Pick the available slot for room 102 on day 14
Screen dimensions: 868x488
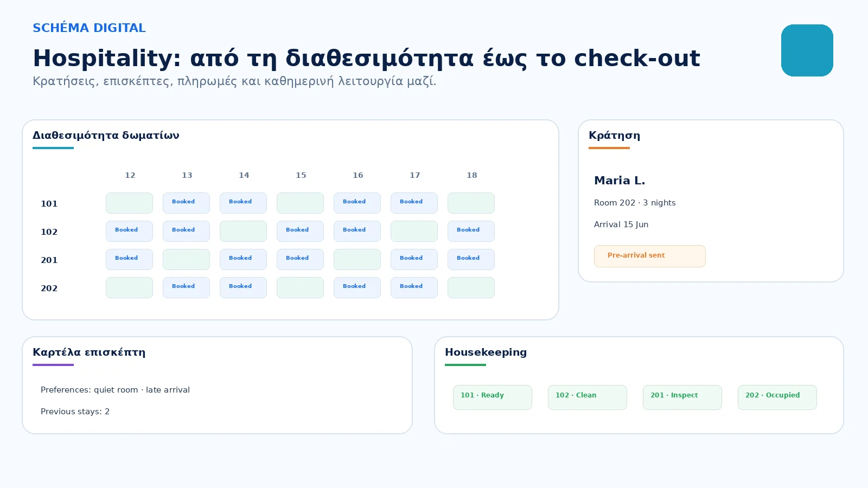coord(243,232)
